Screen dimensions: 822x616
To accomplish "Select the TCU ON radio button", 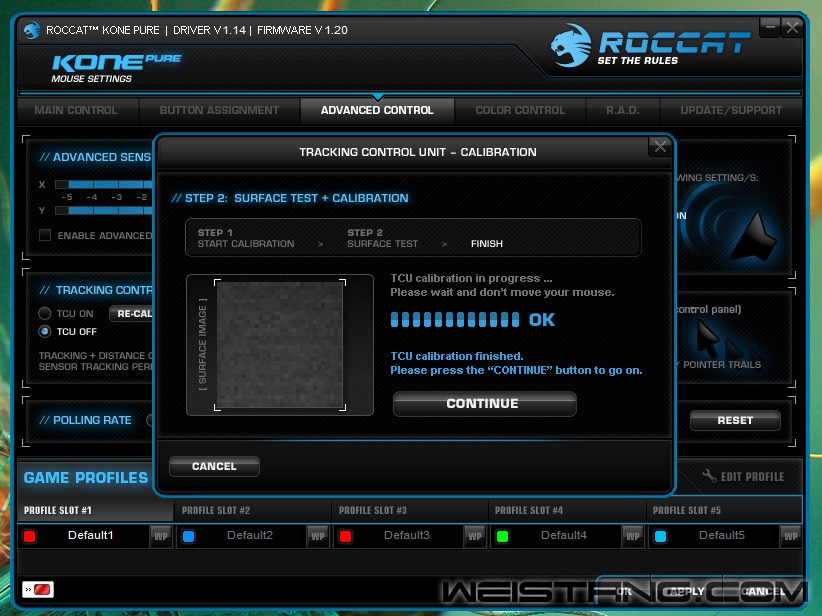I will 45,314.
